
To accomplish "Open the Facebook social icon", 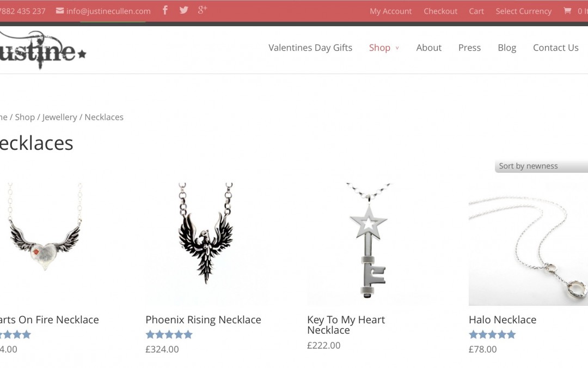I will click(x=165, y=10).
